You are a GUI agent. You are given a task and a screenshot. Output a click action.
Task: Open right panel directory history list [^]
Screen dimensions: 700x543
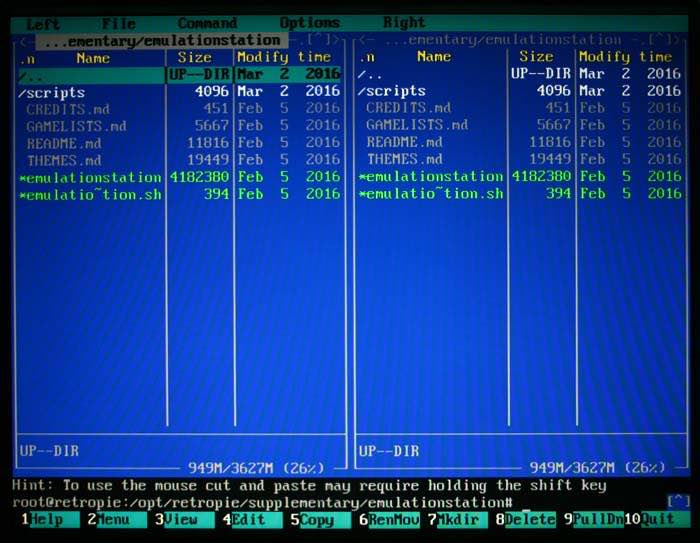coord(660,40)
